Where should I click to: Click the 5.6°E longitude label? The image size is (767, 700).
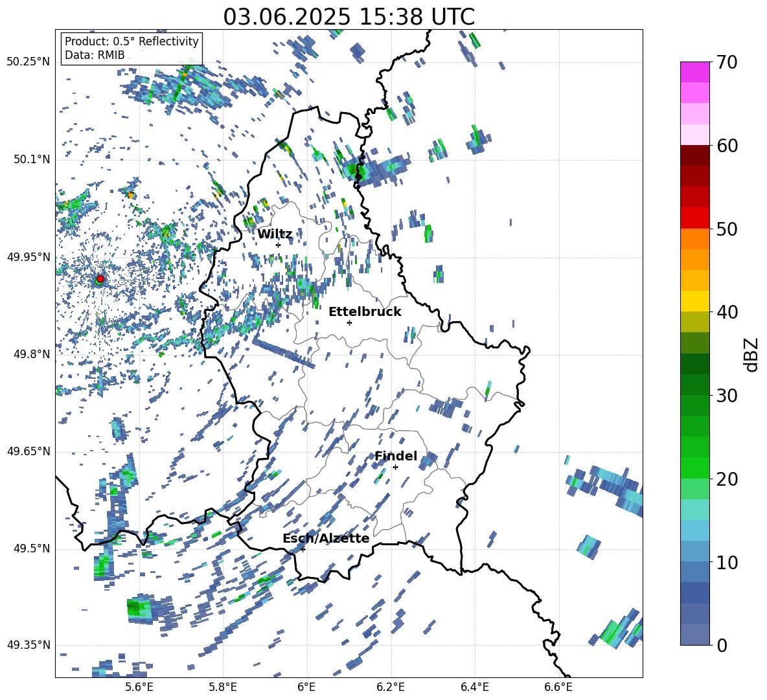pos(139,687)
